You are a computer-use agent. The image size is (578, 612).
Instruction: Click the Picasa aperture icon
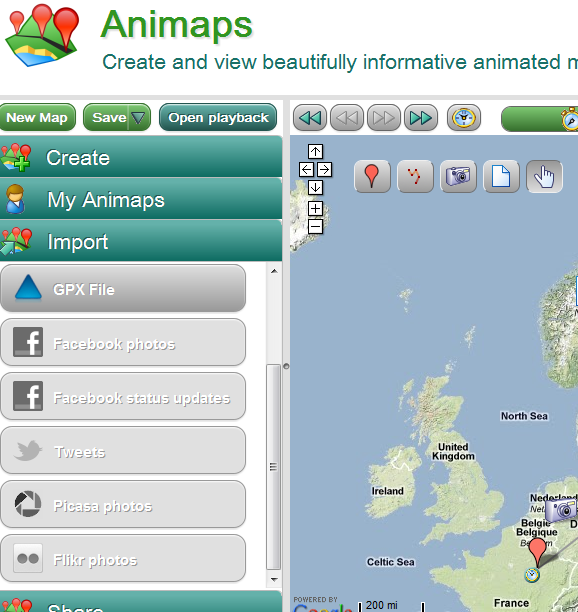pyautogui.click(x=28, y=504)
